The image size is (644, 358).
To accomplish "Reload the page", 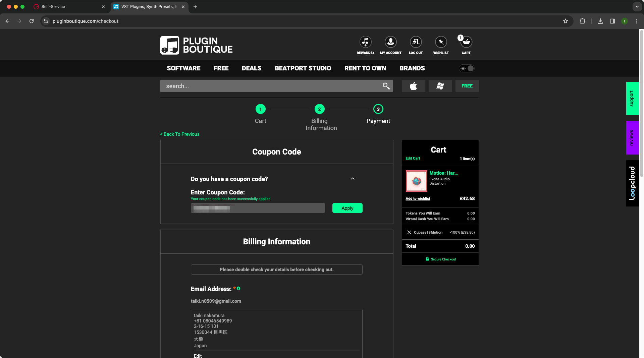I will 32,21.
